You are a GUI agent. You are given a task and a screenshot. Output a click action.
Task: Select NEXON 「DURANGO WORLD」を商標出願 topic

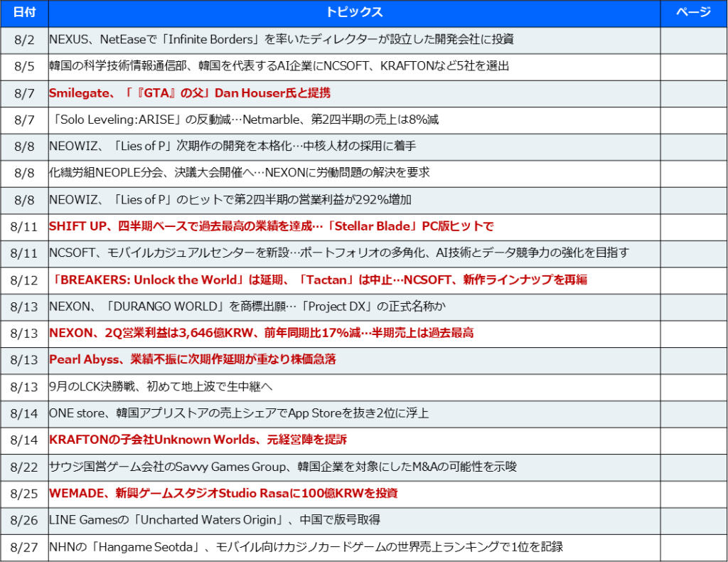[247, 307]
